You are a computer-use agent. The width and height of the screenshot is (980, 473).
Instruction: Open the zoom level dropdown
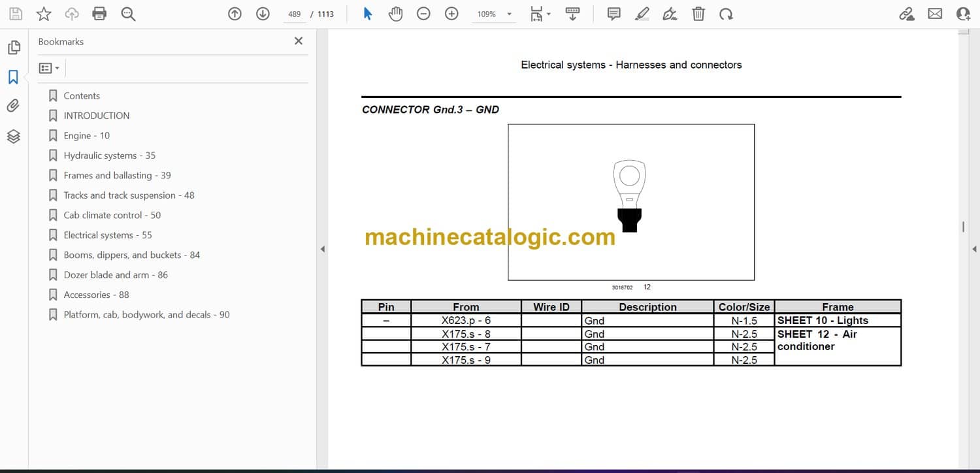click(509, 14)
